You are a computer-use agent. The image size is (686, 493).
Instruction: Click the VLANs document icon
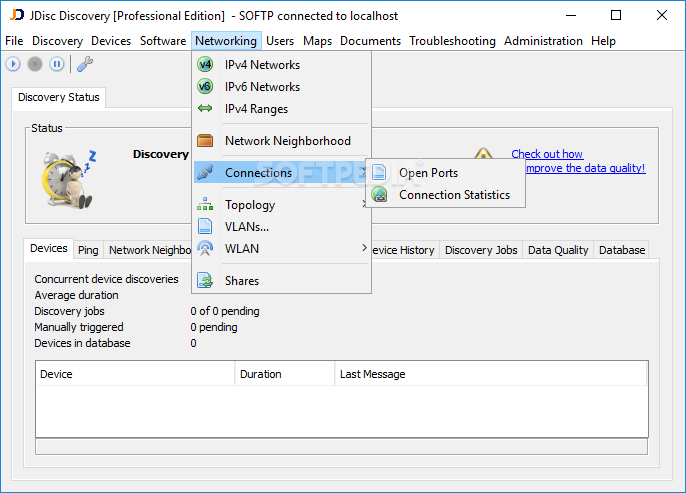(205, 226)
